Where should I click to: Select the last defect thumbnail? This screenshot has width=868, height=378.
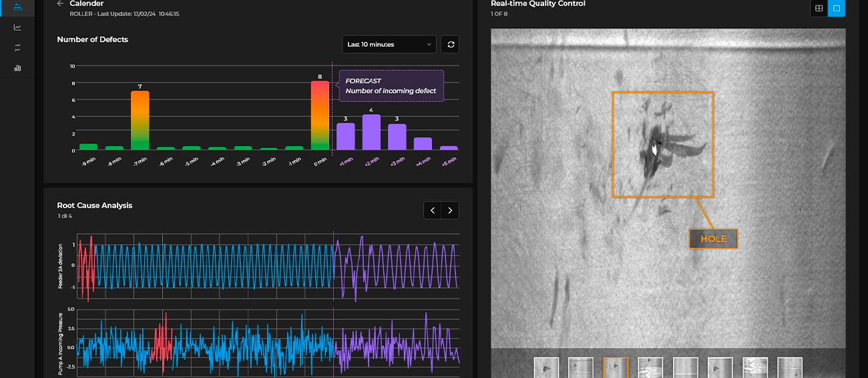[x=790, y=368]
